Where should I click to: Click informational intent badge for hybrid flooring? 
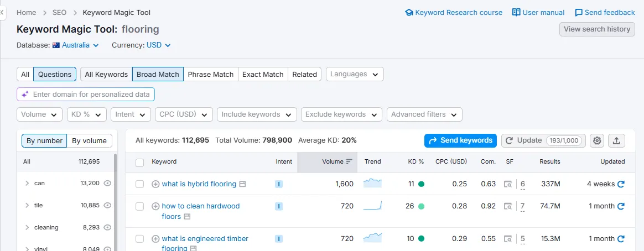[279, 184]
